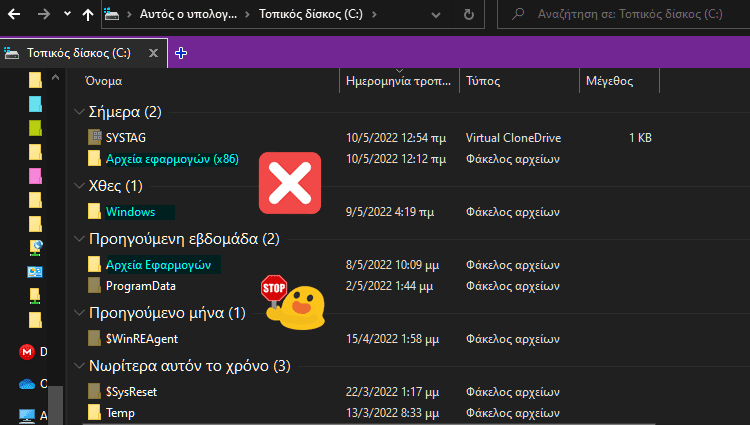
Task: Add a new tab with plus button
Action: point(181,53)
